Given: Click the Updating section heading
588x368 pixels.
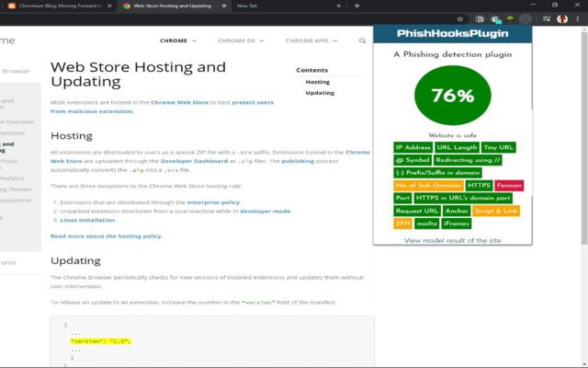Looking at the screenshot, I should (75, 260).
